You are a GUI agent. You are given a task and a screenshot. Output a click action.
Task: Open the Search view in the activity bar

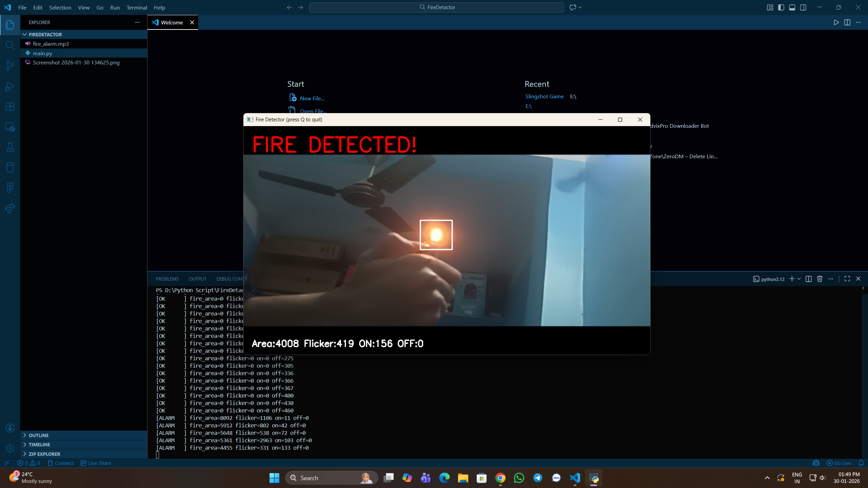(10, 45)
